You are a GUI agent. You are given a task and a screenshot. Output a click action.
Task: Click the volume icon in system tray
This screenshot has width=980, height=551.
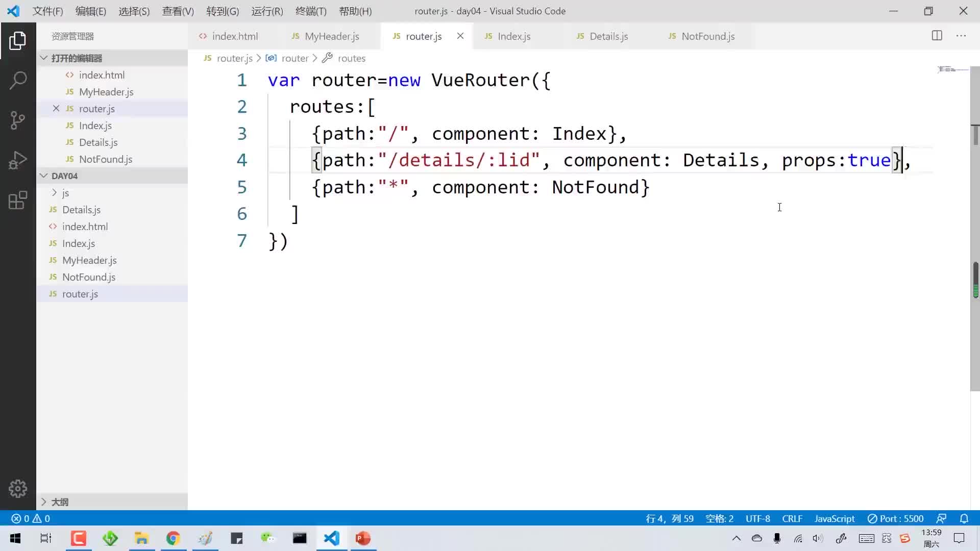point(818,538)
